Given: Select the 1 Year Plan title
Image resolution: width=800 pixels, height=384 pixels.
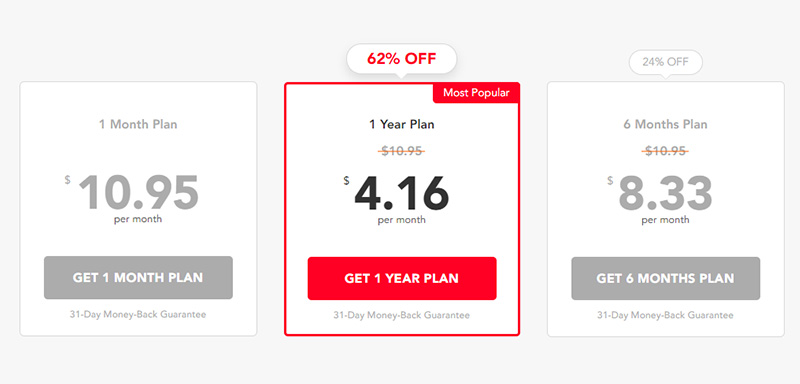Looking at the screenshot, I should coord(402,124).
